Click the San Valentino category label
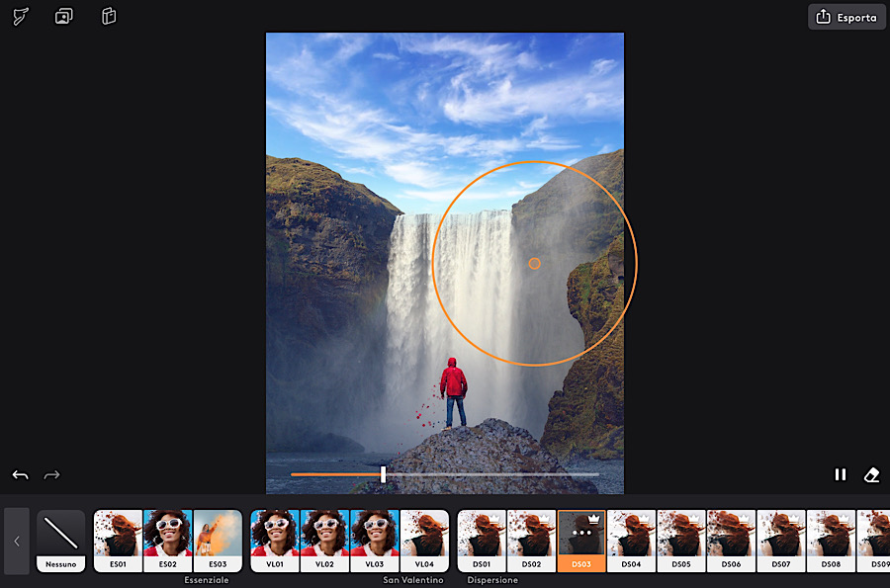Screen dimensions: 890x588 (x=413, y=580)
